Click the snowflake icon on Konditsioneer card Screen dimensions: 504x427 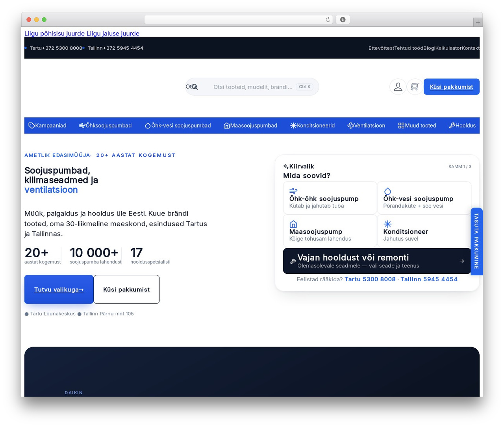tap(387, 224)
